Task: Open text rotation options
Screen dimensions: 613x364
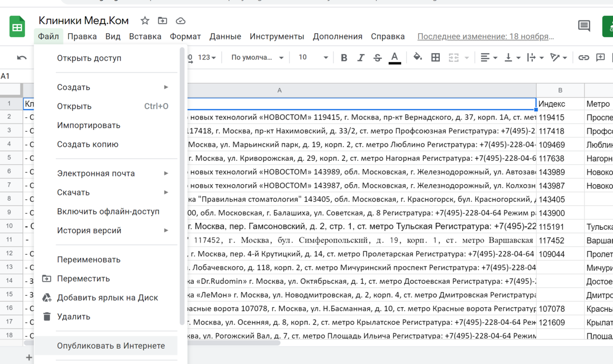Action: tap(558, 58)
